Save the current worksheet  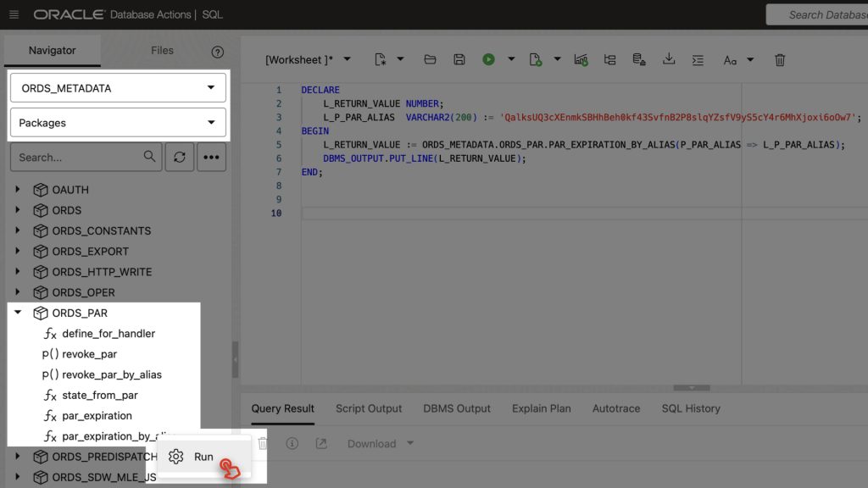tap(459, 59)
